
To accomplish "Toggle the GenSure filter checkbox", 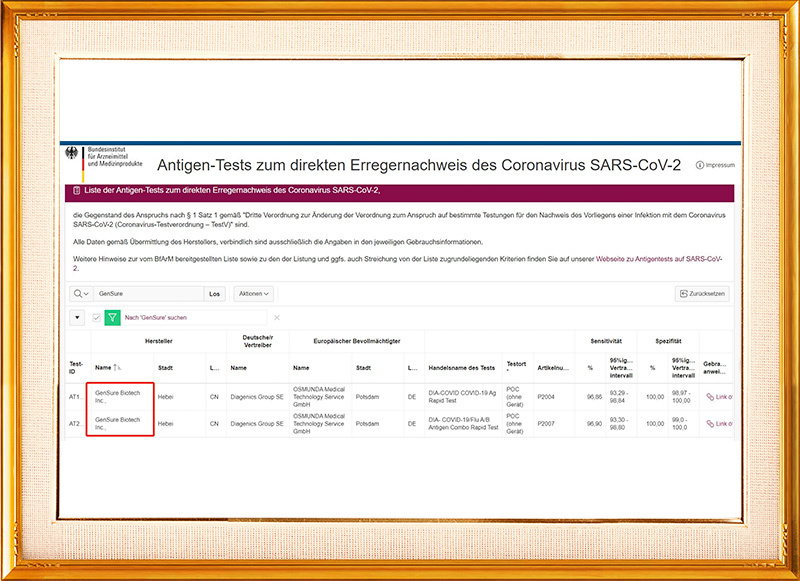I will point(96,318).
